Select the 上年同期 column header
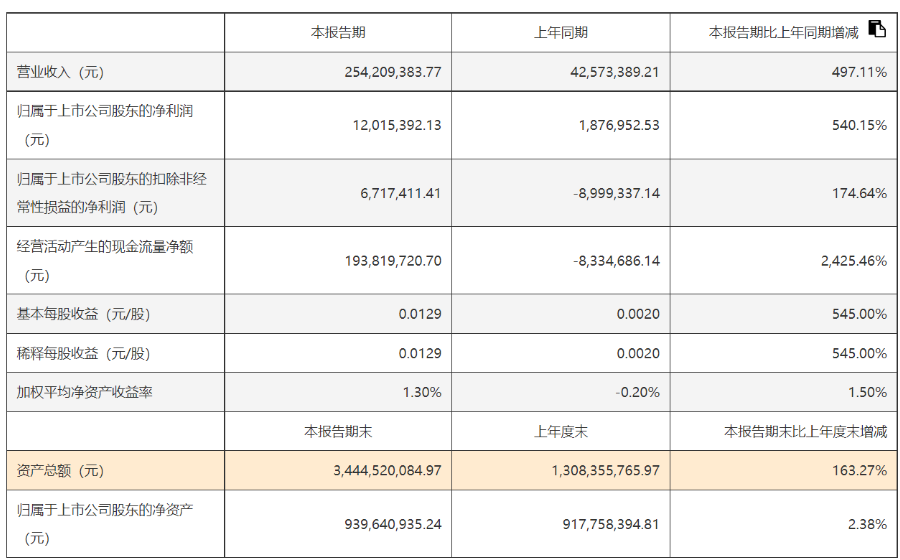This screenshot has width=900, height=560. tap(561, 32)
